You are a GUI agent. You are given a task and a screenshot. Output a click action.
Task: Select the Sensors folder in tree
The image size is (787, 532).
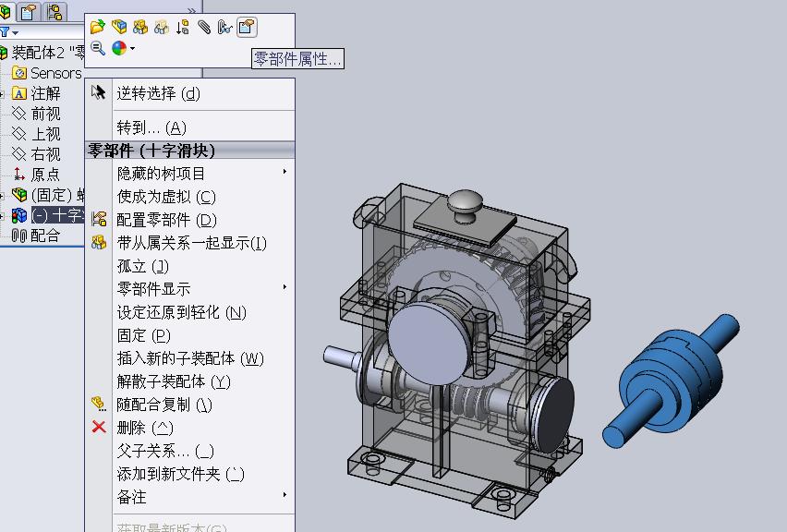[x=46, y=73]
